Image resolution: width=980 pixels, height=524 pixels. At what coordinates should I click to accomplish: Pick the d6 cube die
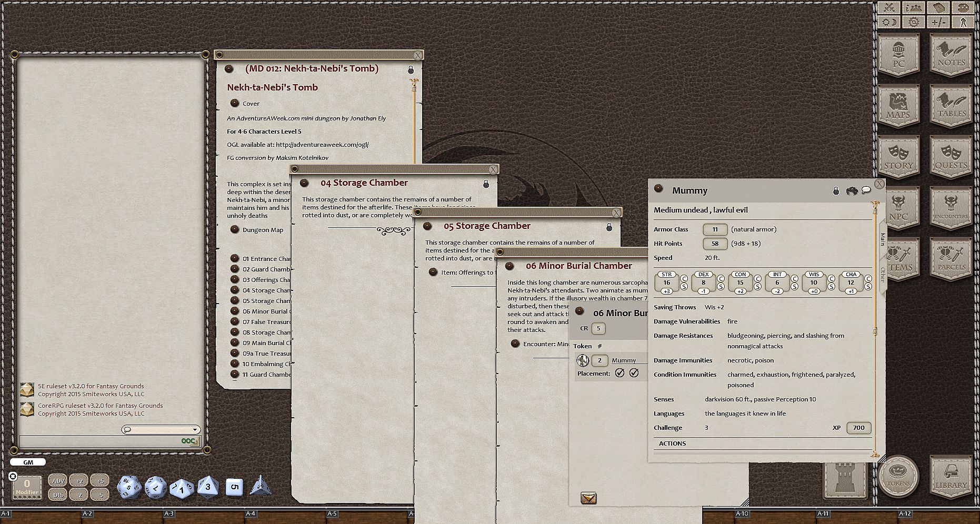point(234,487)
